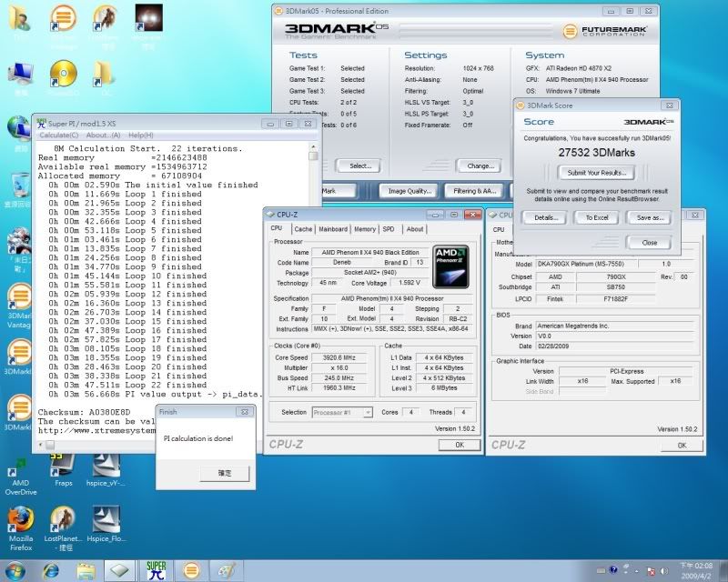The width and height of the screenshot is (728, 582).
Task: Open the dark glowing-lights image shortcut
Action: [x=148, y=18]
